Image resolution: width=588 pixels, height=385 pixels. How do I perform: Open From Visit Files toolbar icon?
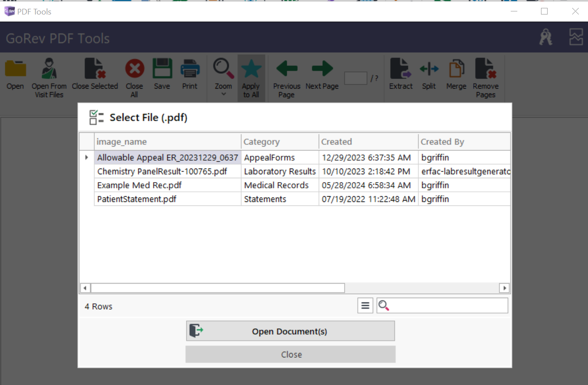pyautogui.click(x=49, y=68)
